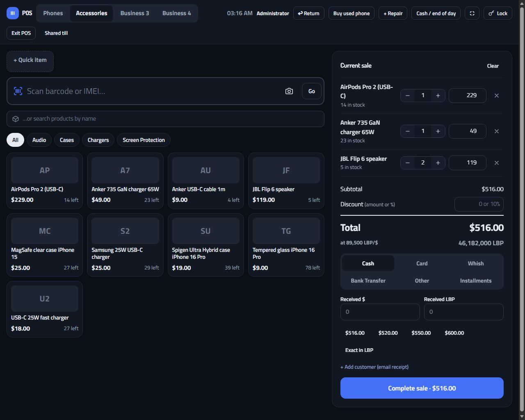
Task: Select Bank Transfer payment method
Action: [368, 281]
